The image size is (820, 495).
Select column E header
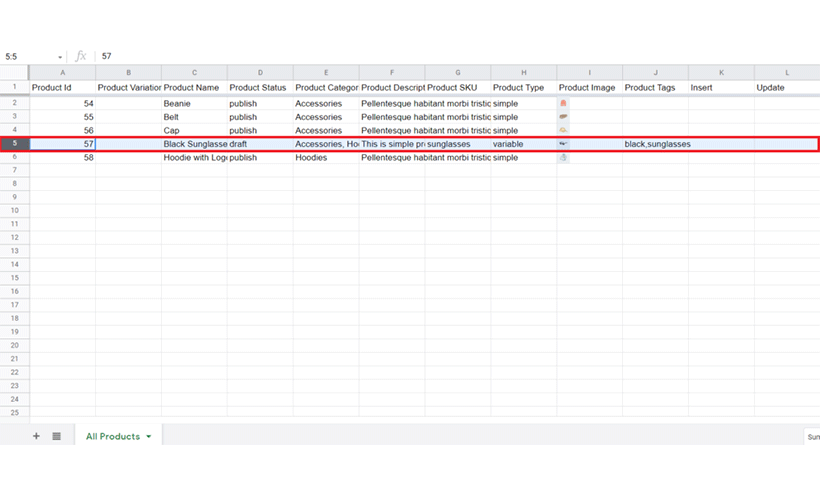pos(326,72)
